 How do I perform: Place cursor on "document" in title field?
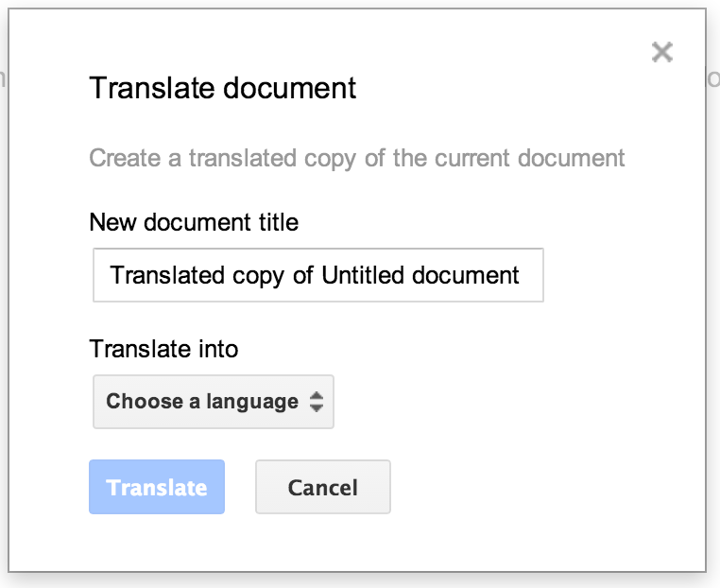point(465,275)
